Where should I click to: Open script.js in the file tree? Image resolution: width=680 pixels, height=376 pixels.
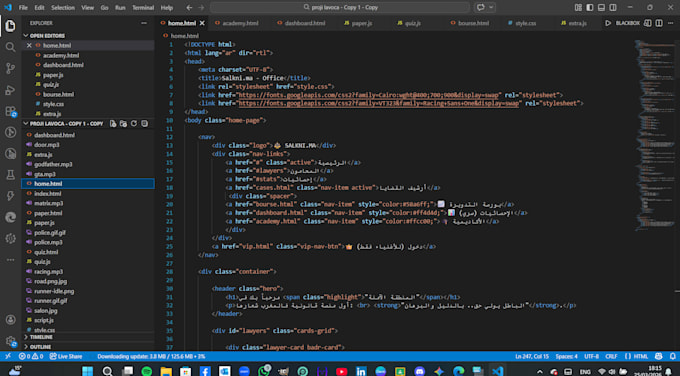[44, 320]
